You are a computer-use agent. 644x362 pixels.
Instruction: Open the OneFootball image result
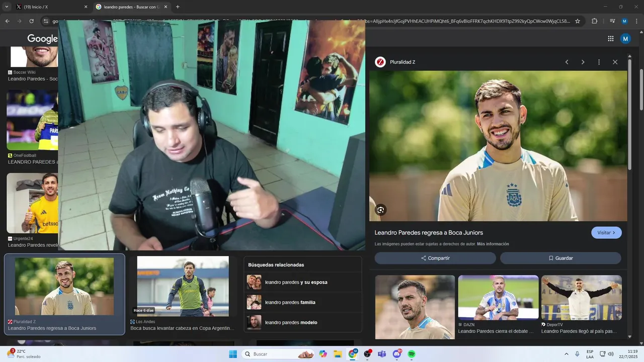(32, 121)
